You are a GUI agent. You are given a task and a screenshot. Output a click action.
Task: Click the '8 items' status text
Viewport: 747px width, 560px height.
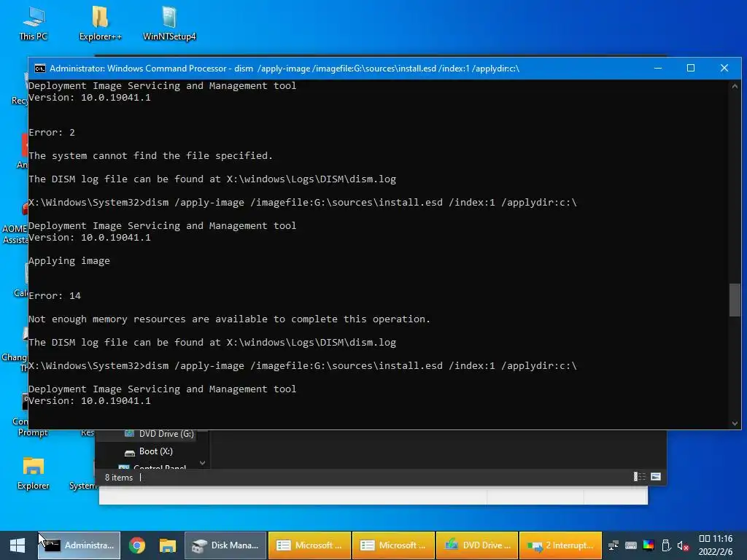[119, 478]
